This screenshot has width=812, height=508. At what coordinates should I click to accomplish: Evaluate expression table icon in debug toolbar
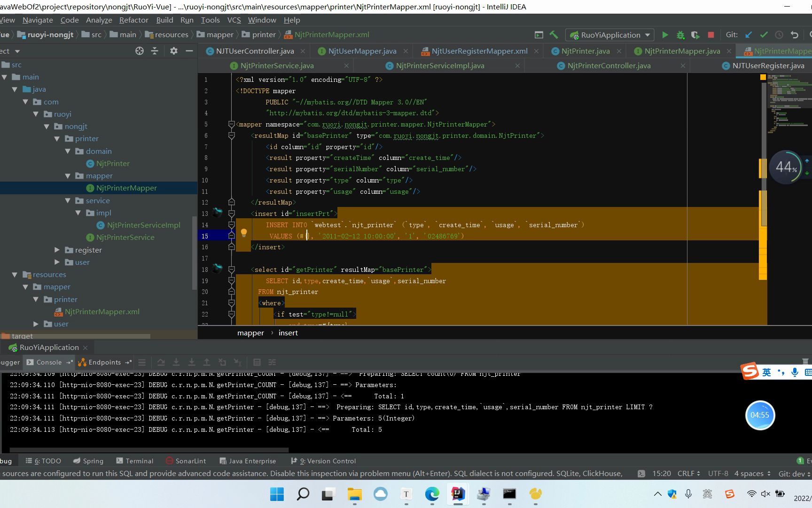(257, 362)
